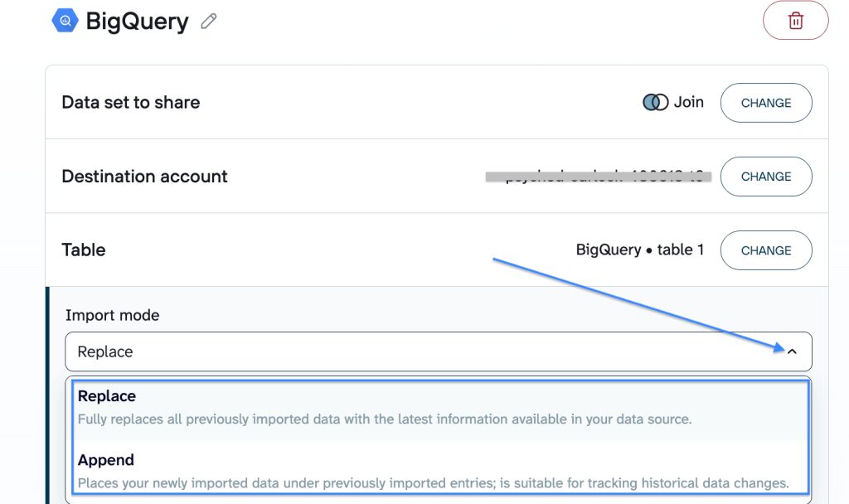Choose the Append import mode option

106,460
